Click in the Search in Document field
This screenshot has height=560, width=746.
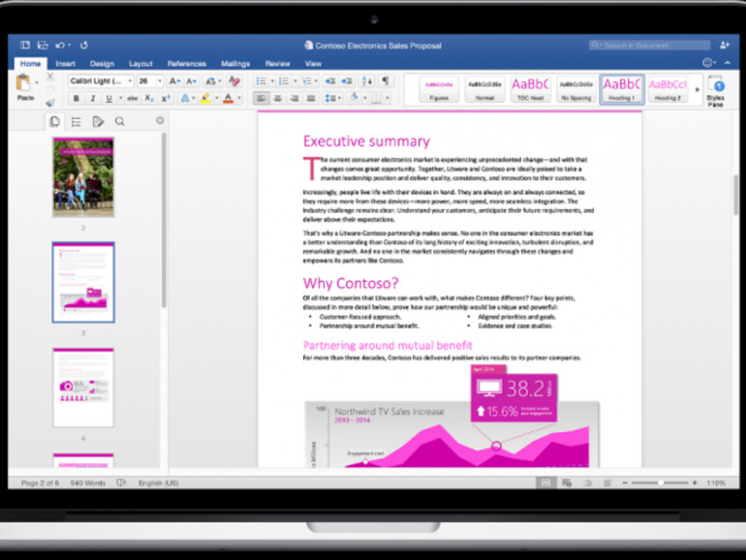click(x=649, y=46)
